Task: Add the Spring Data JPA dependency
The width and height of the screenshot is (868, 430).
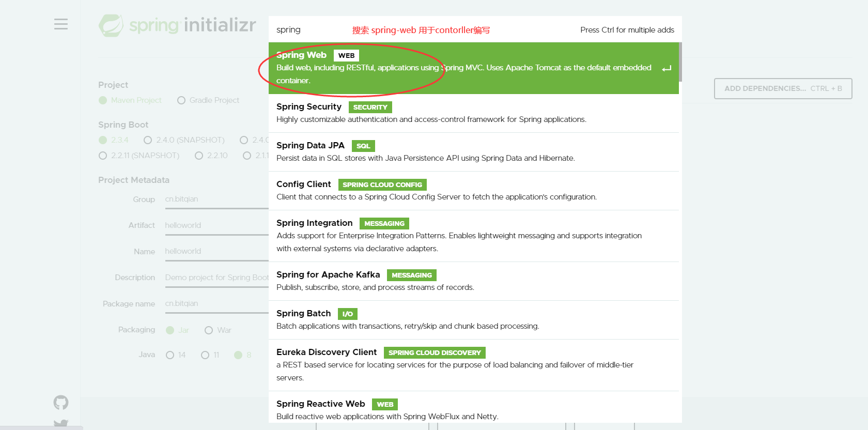Action: (x=474, y=152)
